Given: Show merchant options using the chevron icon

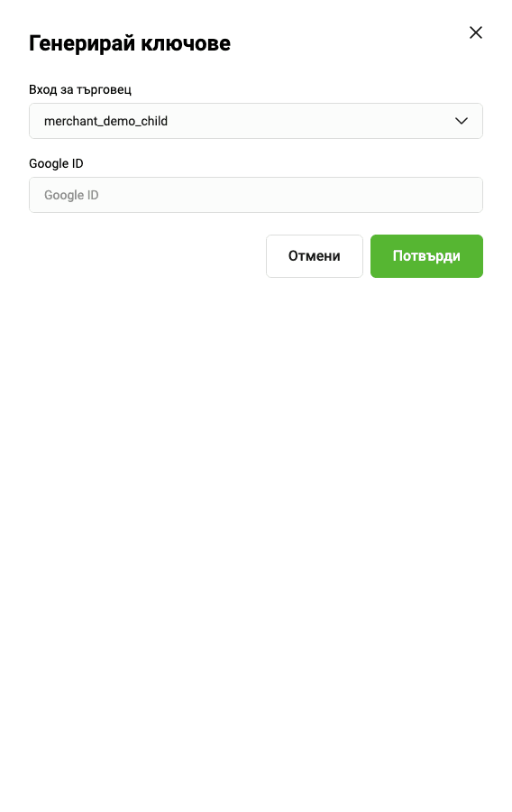Looking at the screenshot, I should [x=461, y=121].
